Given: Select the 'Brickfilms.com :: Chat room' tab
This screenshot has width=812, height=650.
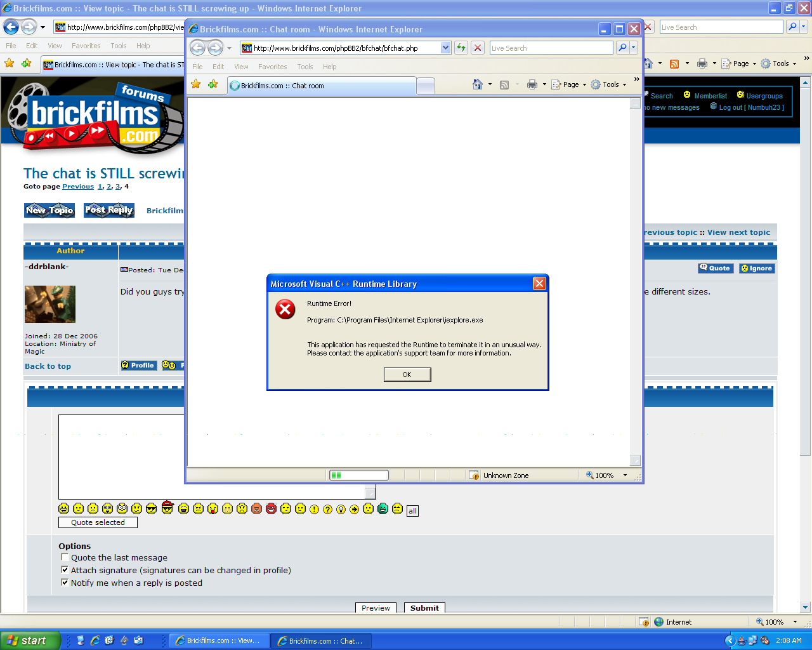Looking at the screenshot, I should [322, 86].
